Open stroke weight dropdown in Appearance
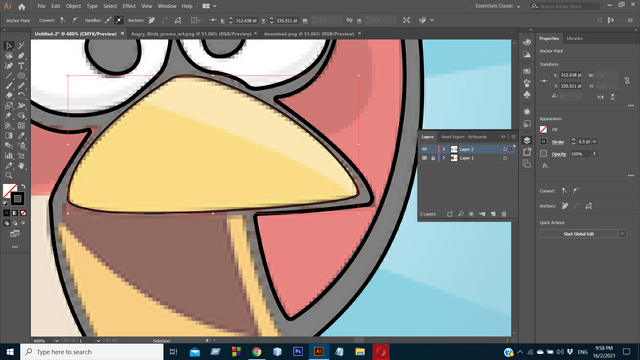The image size is (640, 360). [x=595, y=142]
